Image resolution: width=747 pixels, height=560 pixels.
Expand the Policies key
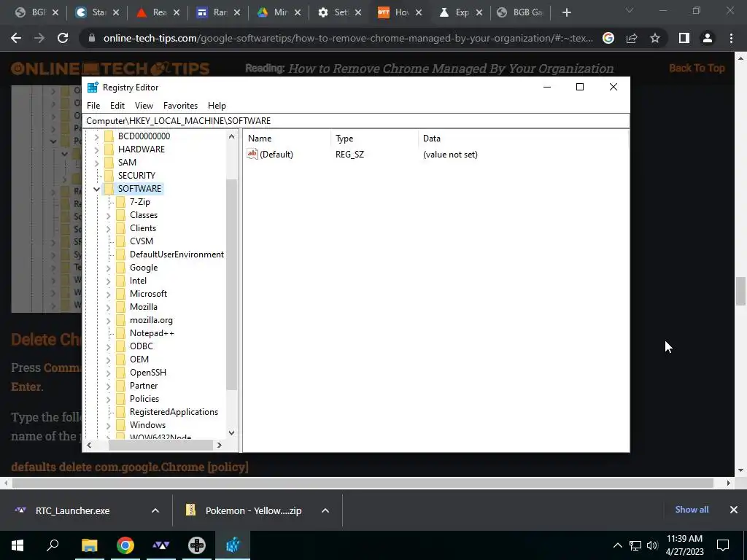[108, 399]
